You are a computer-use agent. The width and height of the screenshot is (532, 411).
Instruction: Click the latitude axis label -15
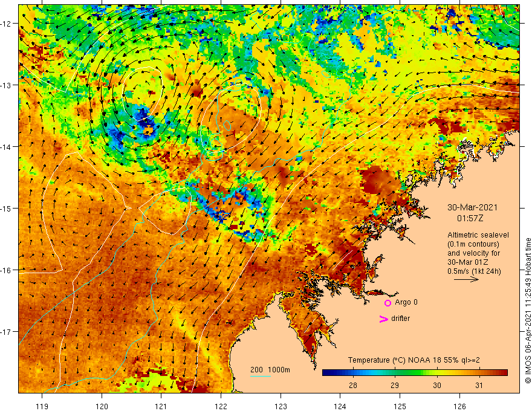(x=6, y=208)
